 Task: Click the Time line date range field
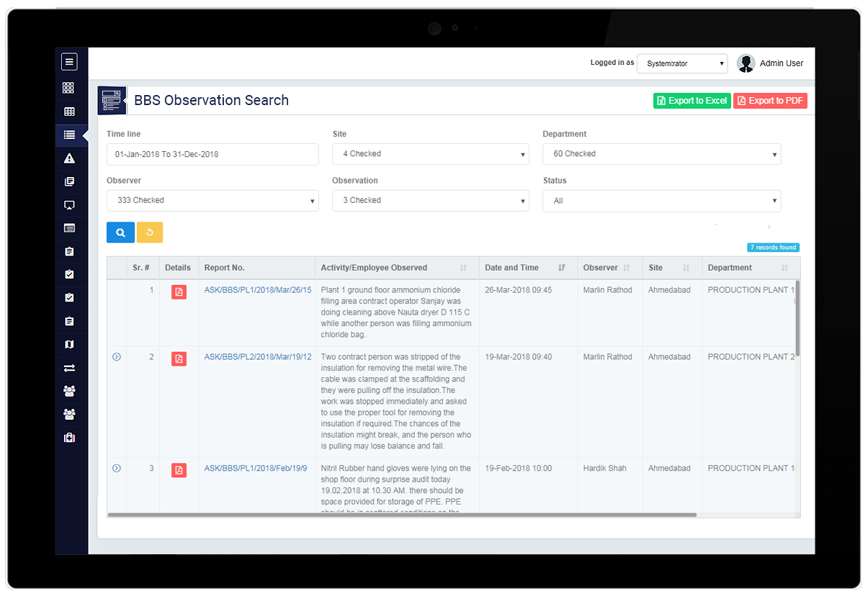[x=212, y=154]
